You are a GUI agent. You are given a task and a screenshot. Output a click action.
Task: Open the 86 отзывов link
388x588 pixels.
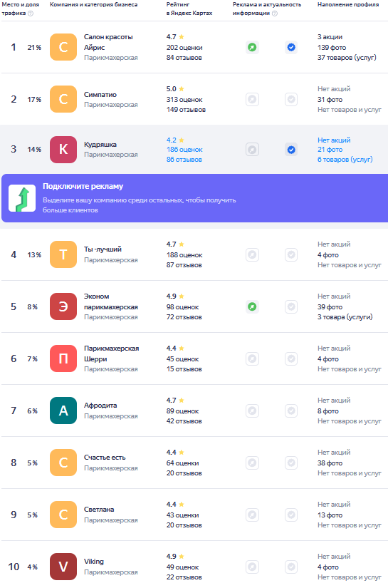pyautogui.click(x=184, y=160)
